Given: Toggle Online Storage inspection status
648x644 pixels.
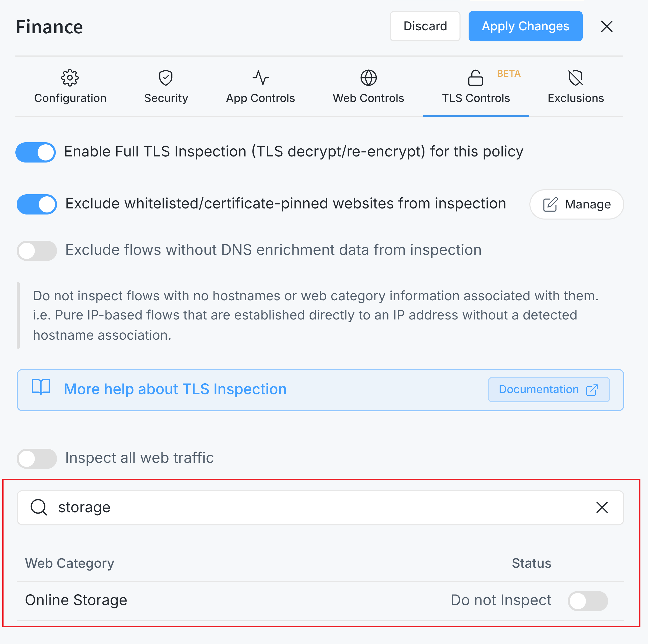Looking at the screenshot, I should (587, 601).
